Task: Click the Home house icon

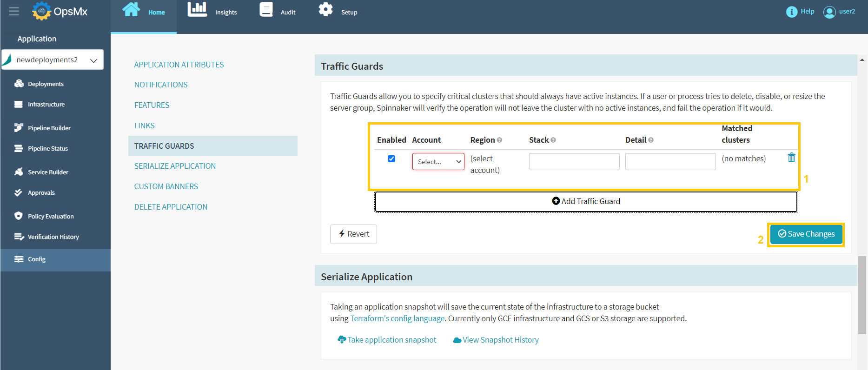Action: [x=131, y=10]
